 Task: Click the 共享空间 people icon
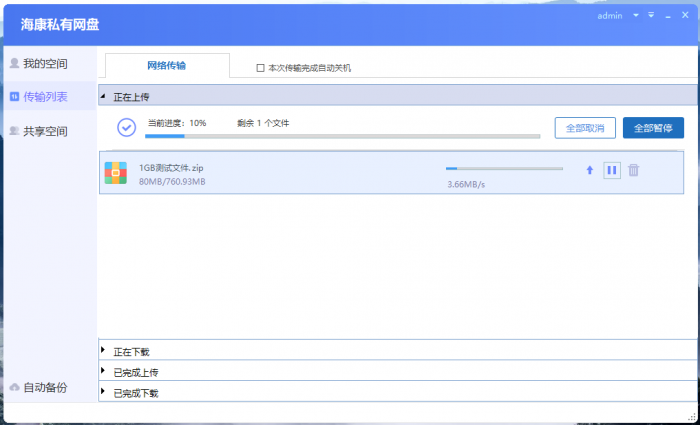pyautogui.click(x=14, y=131)
